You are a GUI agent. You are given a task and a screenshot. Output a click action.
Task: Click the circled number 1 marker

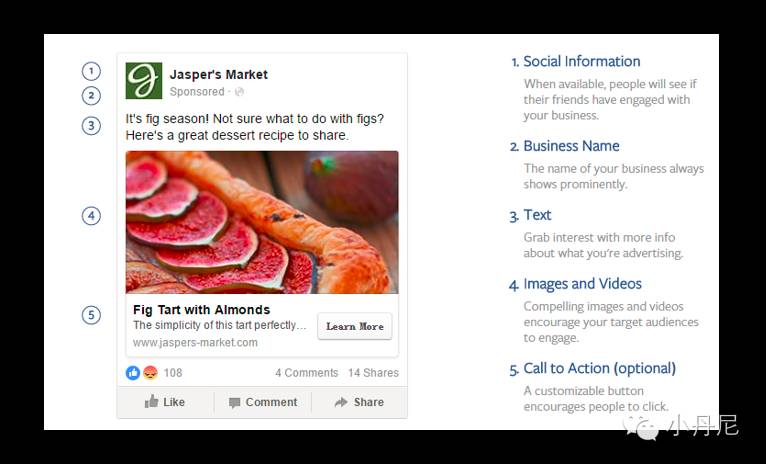[x=92, y=71]
